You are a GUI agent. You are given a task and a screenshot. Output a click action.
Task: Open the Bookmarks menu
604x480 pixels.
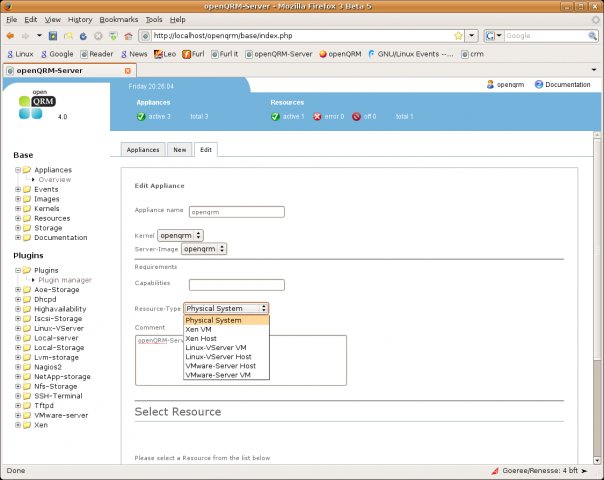[x=119, y=20]
